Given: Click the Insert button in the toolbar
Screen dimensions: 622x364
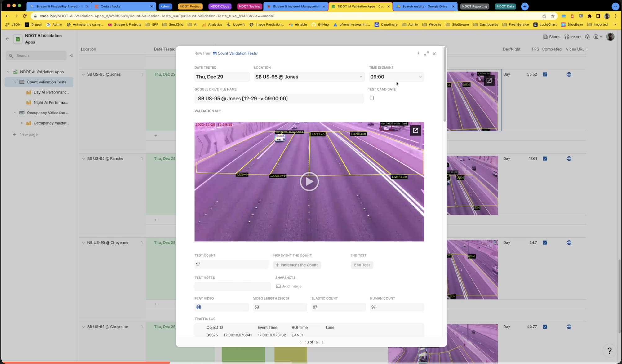Looking at the screenshot, I should click(572, 37).
